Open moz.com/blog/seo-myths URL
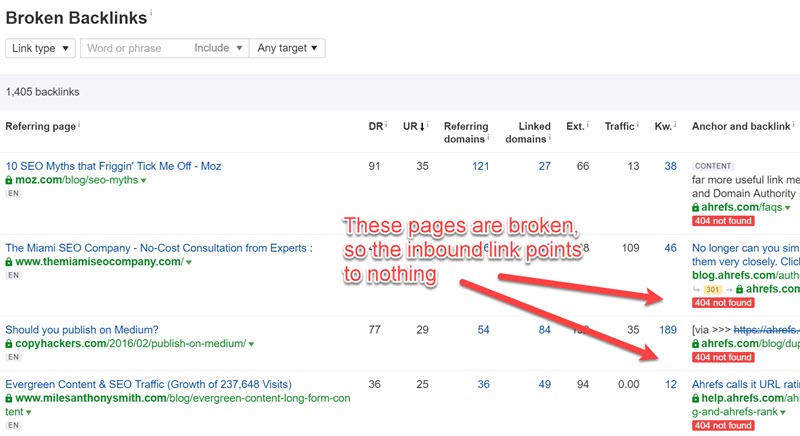 click(77, 180)
